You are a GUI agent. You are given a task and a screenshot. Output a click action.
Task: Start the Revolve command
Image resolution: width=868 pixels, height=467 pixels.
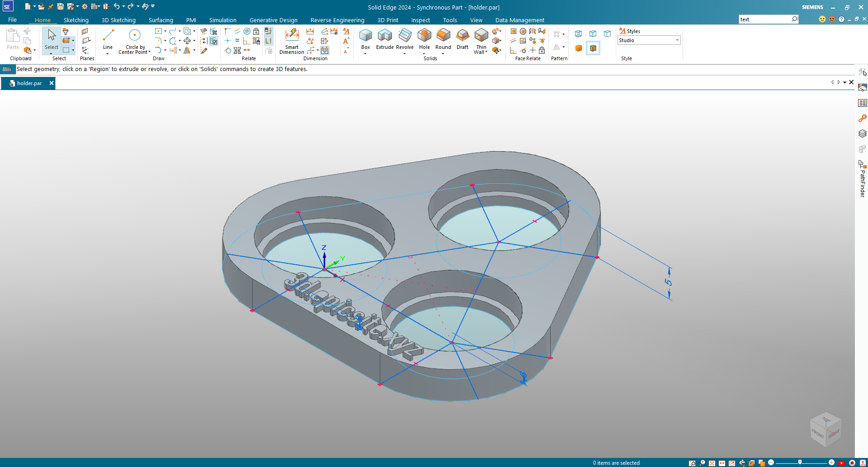tap(405, 39)
